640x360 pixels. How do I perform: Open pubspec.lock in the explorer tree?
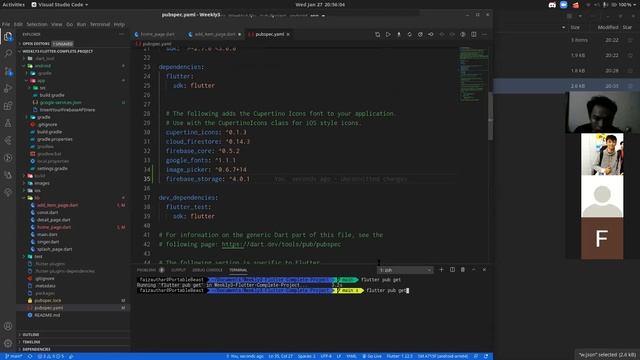click(48, 300)
